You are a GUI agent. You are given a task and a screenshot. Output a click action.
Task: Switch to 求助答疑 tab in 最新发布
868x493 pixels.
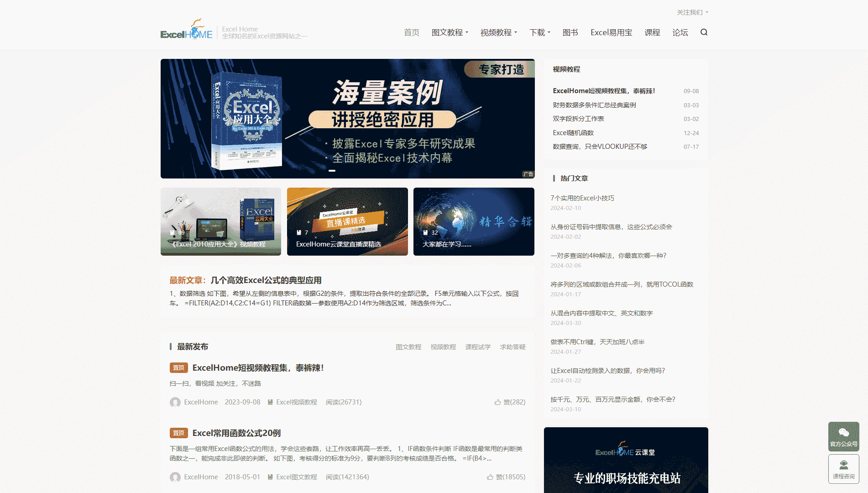512,347
